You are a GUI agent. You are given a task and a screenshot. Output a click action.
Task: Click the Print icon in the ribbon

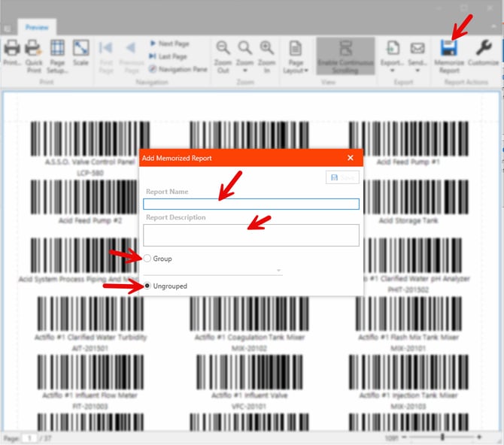[11, 50]
